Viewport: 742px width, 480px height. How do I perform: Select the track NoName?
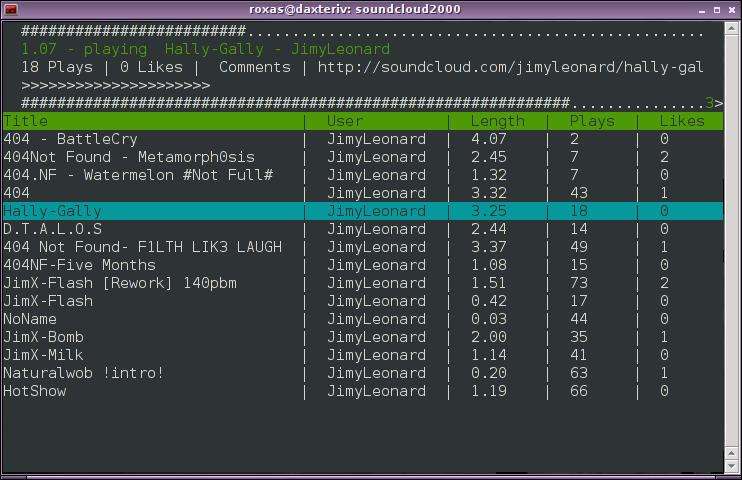(362, 319)
